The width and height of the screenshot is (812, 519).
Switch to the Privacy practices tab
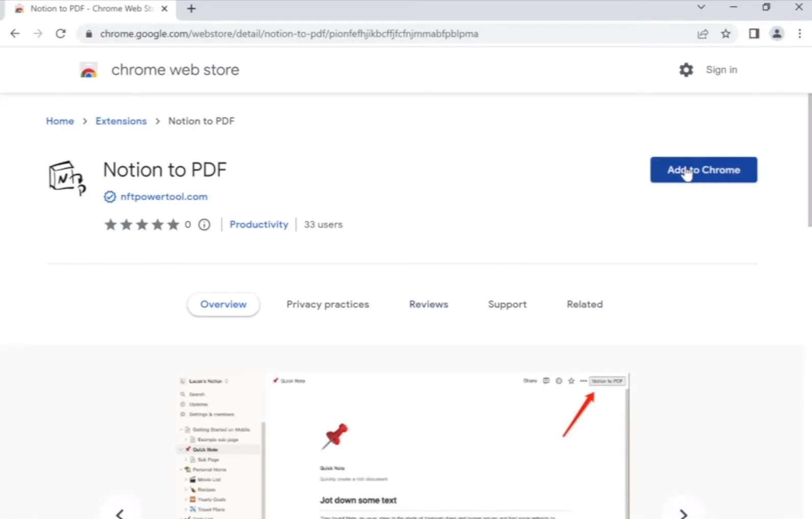[328, 304]
